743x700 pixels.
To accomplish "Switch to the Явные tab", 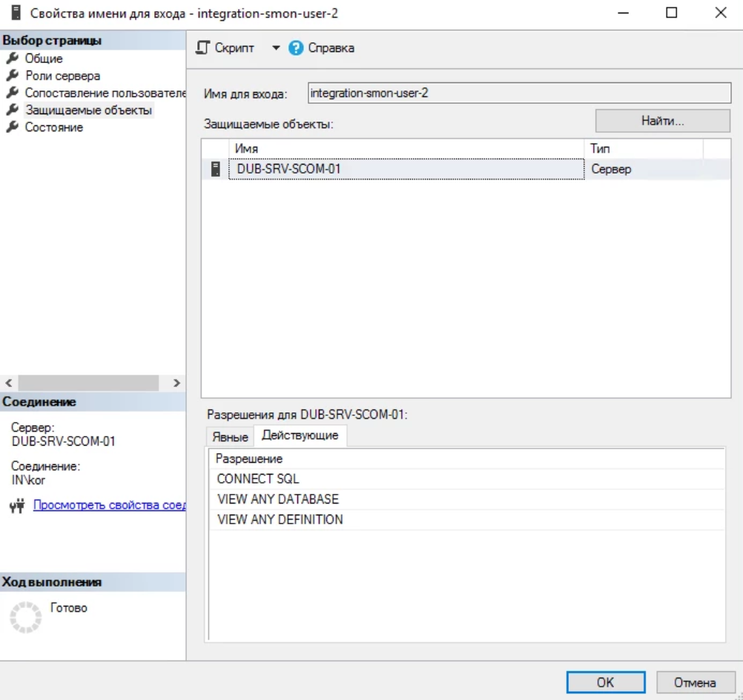I will [x=230, y=437].
